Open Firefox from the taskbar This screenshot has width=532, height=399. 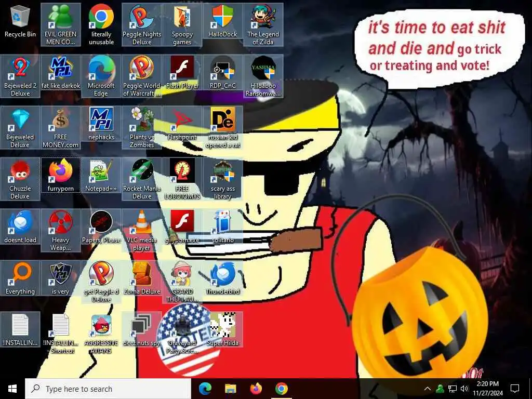click(256, 389)
